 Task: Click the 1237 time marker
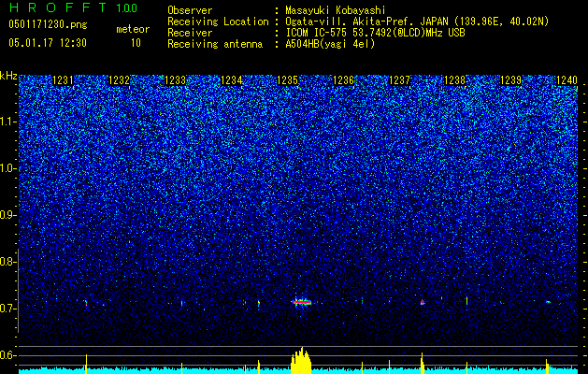(400, 80)
